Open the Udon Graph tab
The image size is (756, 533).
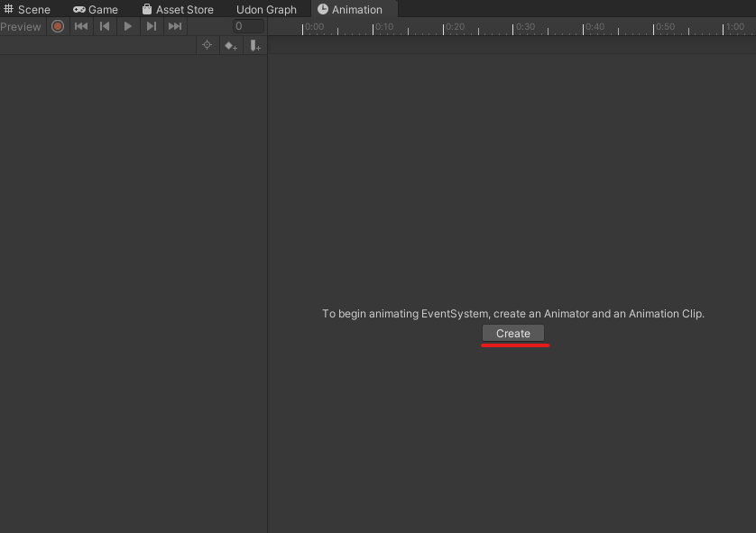266,9
